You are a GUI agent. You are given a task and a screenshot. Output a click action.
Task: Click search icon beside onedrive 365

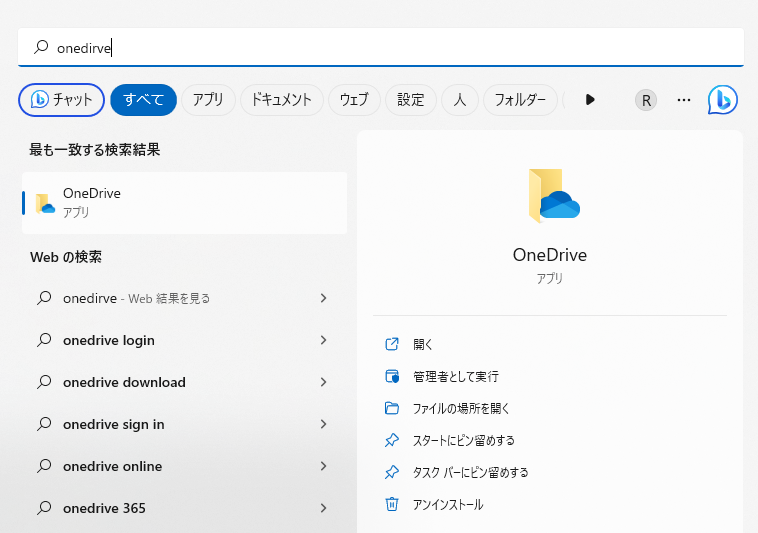pos(44,508)
